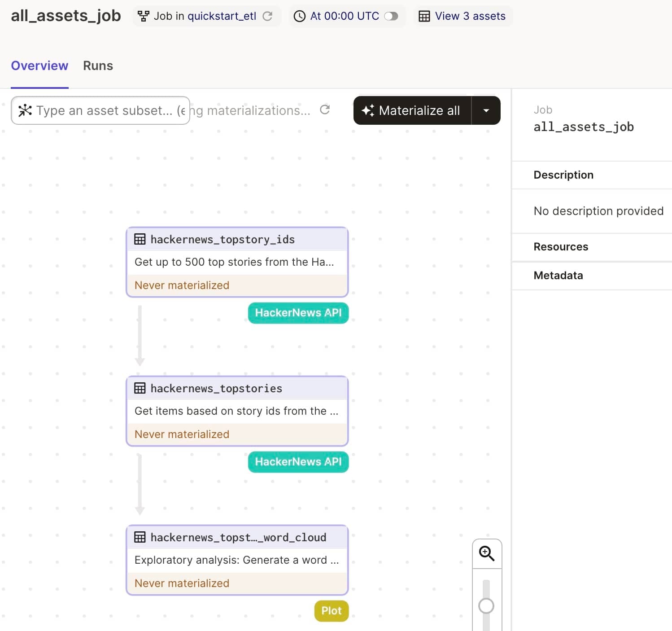Click the HackerNews API tag under hackernews_topstory_ids
The image size is (672, 631).
click(x=298, y=313)
